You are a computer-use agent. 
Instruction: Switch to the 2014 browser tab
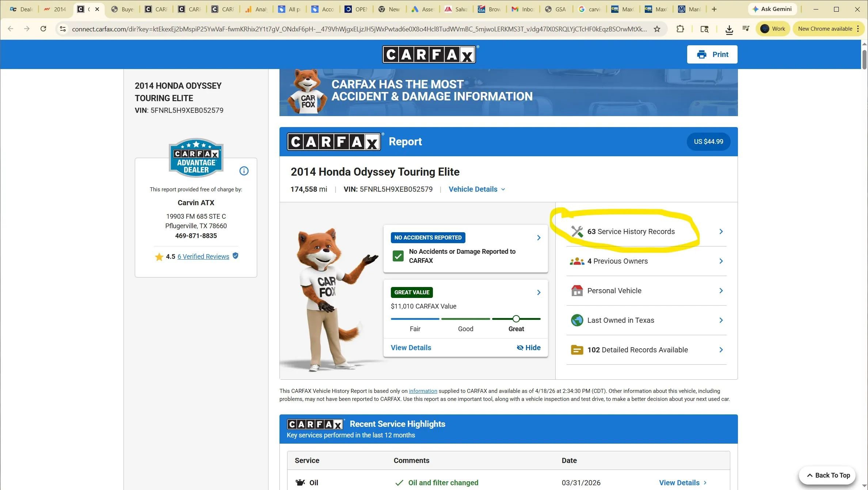tap(55, 9)
